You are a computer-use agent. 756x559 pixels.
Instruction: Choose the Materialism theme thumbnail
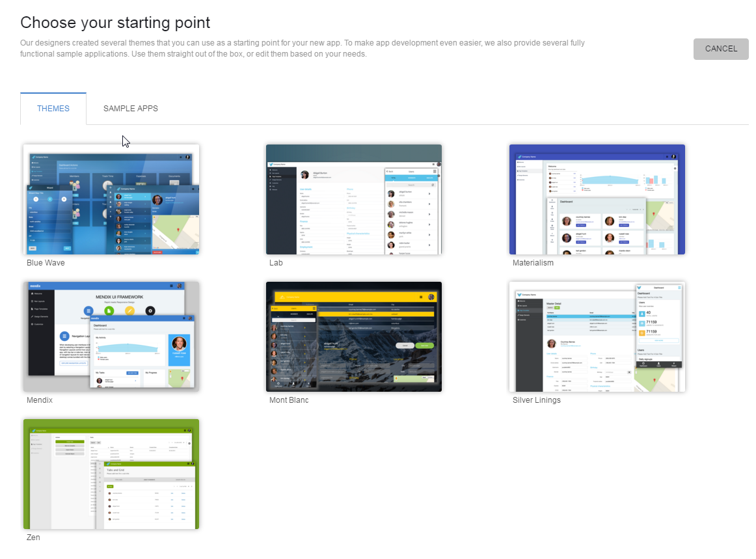(597, 198)
